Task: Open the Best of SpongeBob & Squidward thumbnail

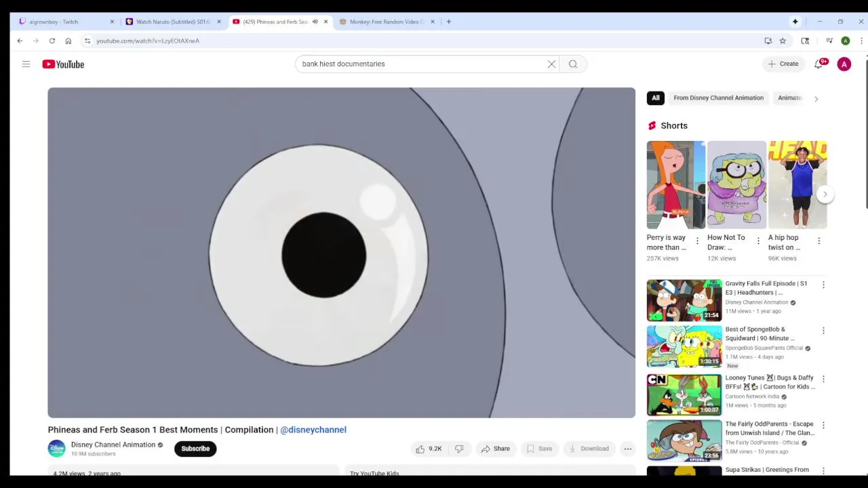Action: tap(684, 346)
